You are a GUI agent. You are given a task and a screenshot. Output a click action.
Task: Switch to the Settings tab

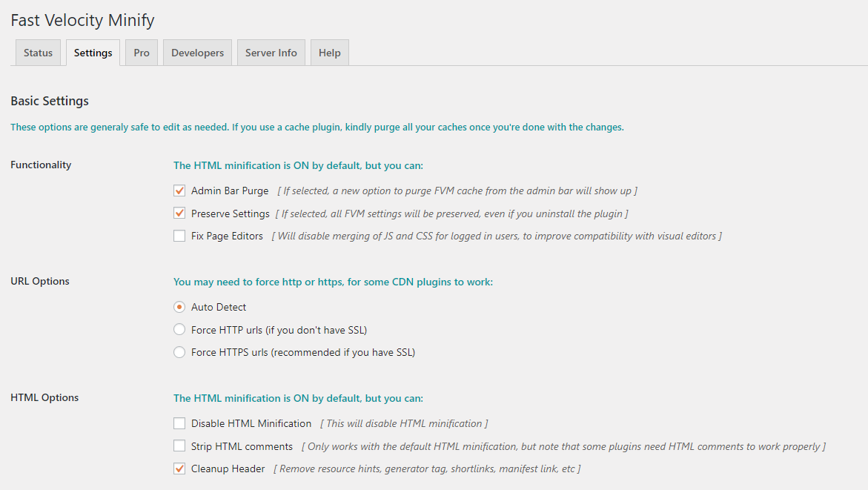coord(93,53)
